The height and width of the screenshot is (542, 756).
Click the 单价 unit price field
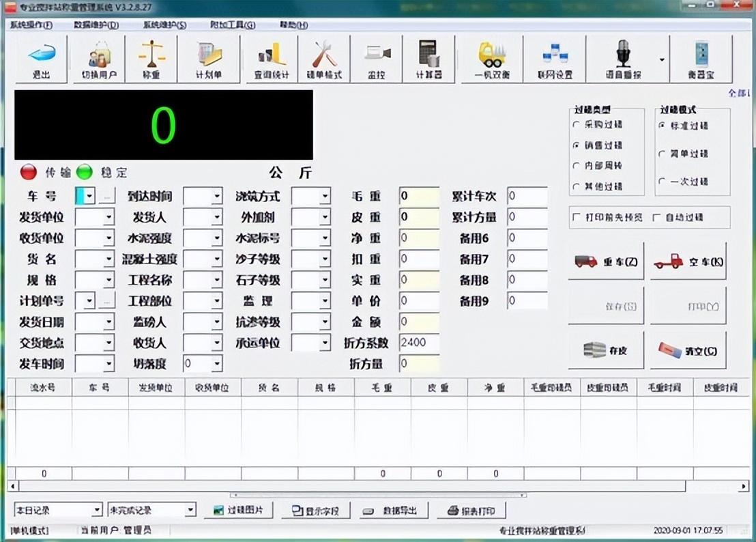[x=419, y=301]
